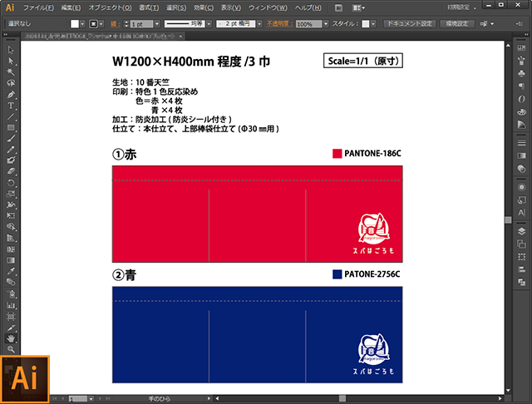Click the stroke color swatch in control bar

tap(93, 24)
